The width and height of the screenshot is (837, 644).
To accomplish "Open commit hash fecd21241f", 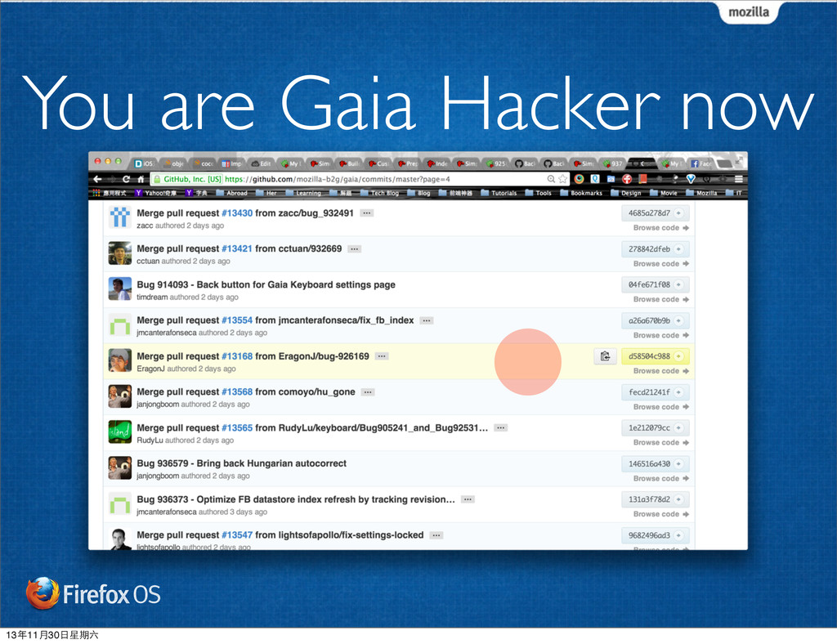I will click(x=649, y=391).
